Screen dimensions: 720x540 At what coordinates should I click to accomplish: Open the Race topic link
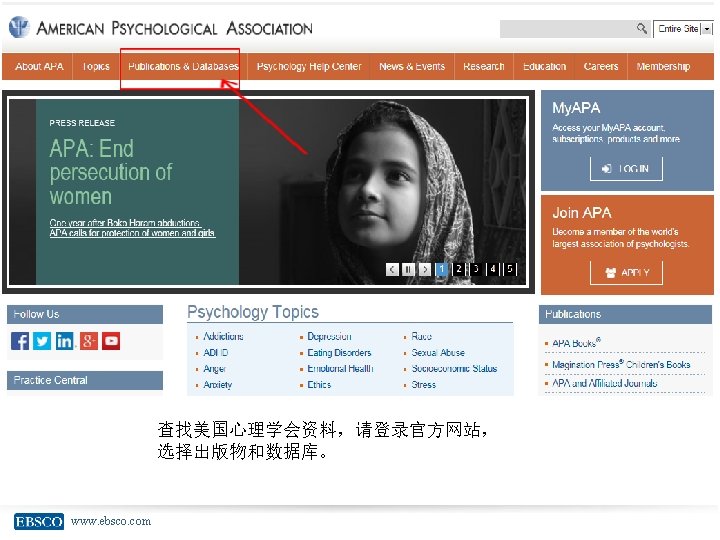(x=422, y=336)
